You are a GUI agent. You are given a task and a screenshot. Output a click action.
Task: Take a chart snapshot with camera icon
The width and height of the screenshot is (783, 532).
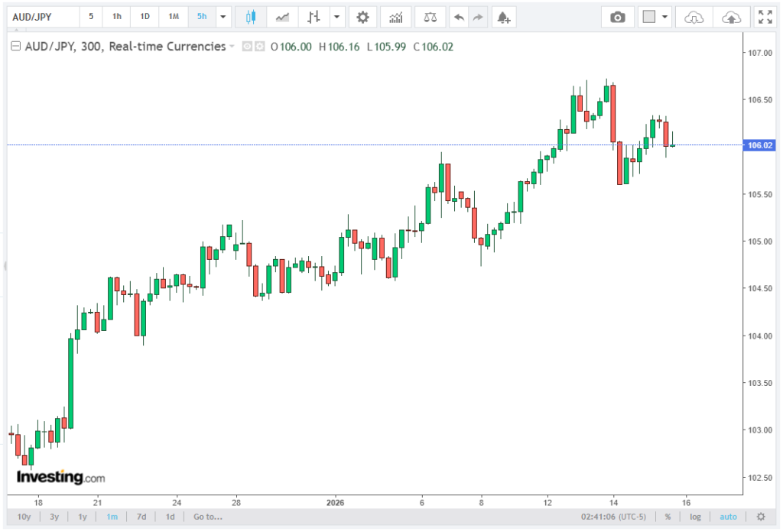[x=617, y=17]
